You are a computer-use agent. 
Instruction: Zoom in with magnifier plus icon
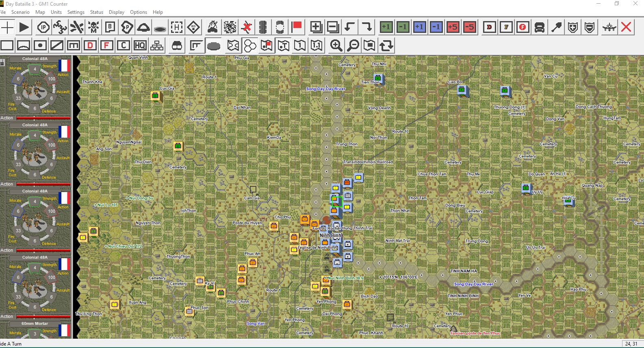336,45
